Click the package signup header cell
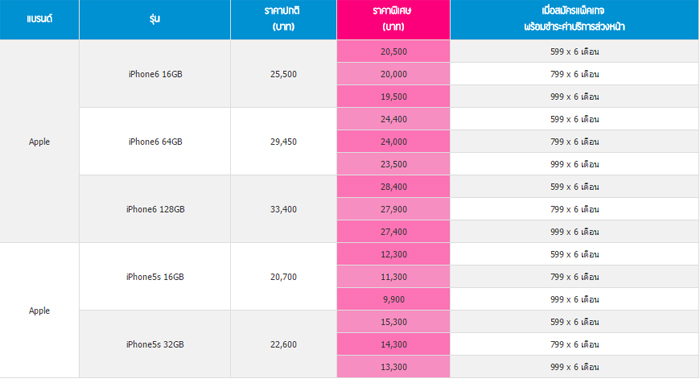This screenshot has height=391, width=700. coord(575,20)
